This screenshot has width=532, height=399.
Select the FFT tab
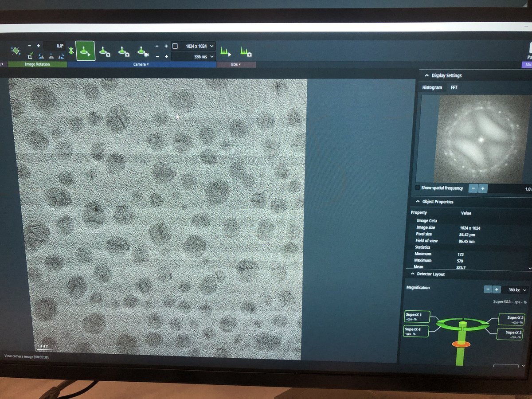[454, 87]
